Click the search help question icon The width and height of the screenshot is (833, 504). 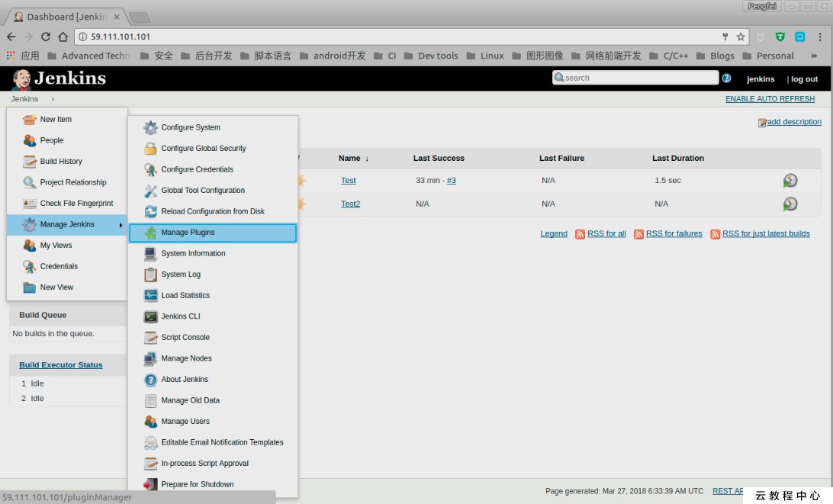726,78
